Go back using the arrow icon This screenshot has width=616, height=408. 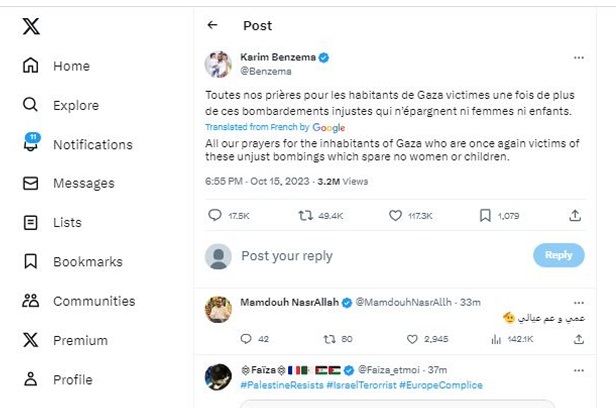pos(212,25)
